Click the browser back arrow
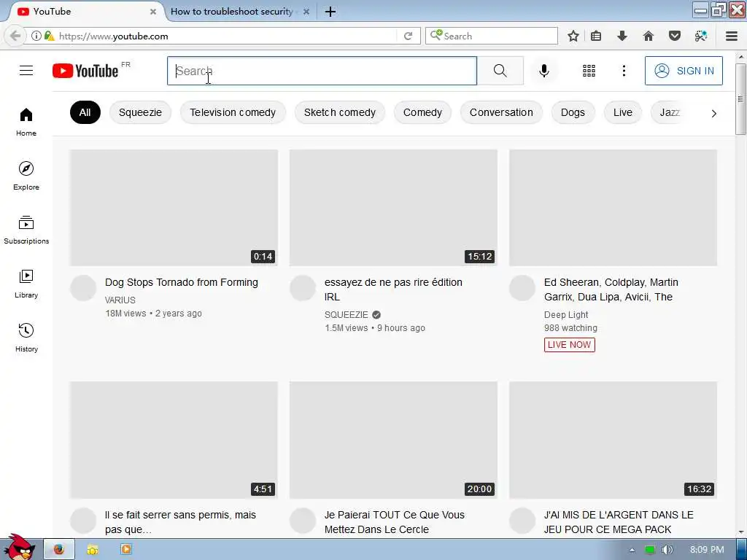 click(15, 36)
